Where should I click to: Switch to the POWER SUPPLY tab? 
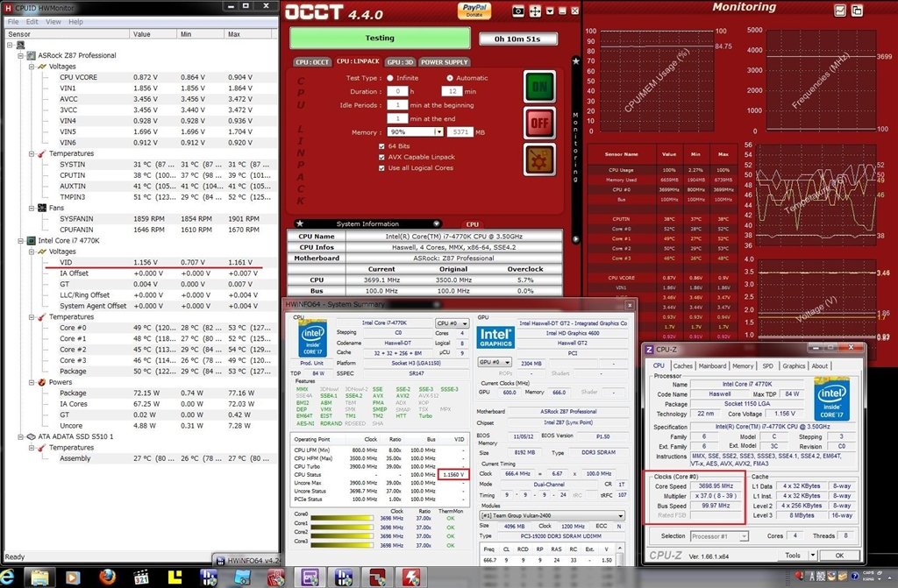[445, 62]
